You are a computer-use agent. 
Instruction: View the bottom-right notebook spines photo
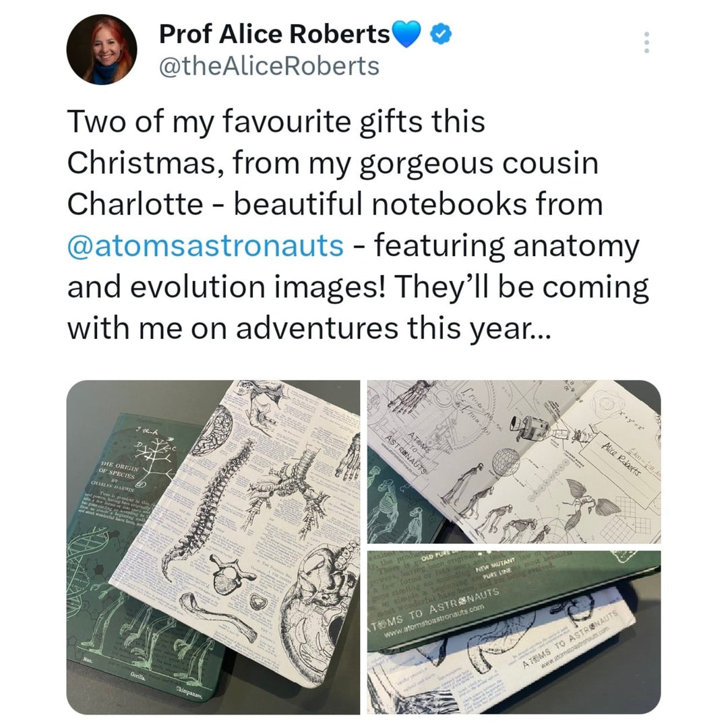[x=514, y=632]
